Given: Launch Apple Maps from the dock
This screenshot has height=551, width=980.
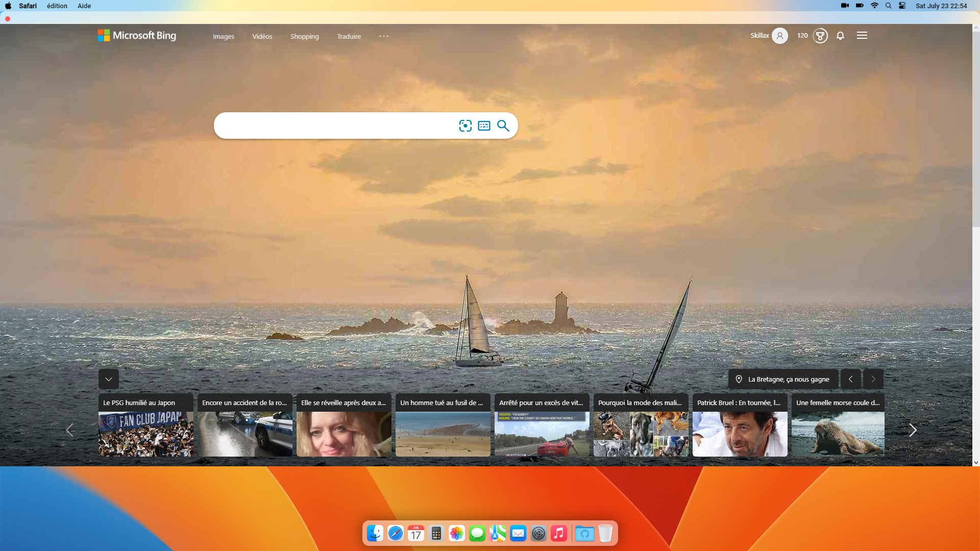Looking at the screenshot, I should coord(497,533).
